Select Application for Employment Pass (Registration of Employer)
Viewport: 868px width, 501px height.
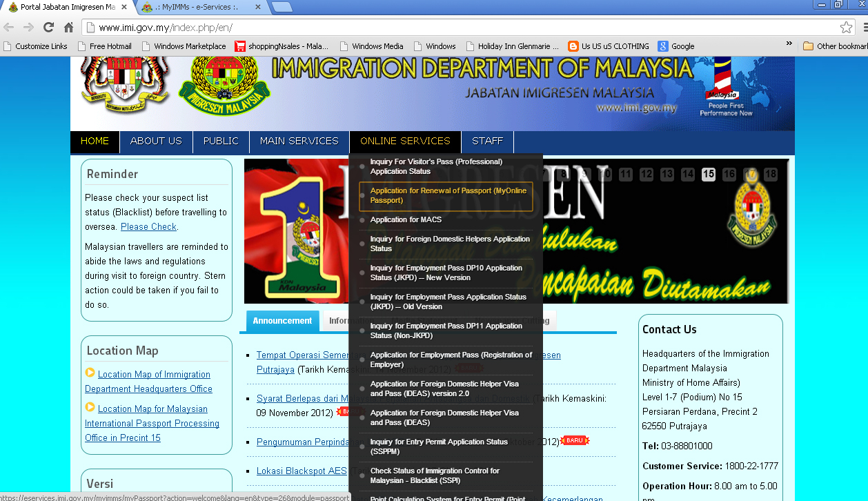446,360
